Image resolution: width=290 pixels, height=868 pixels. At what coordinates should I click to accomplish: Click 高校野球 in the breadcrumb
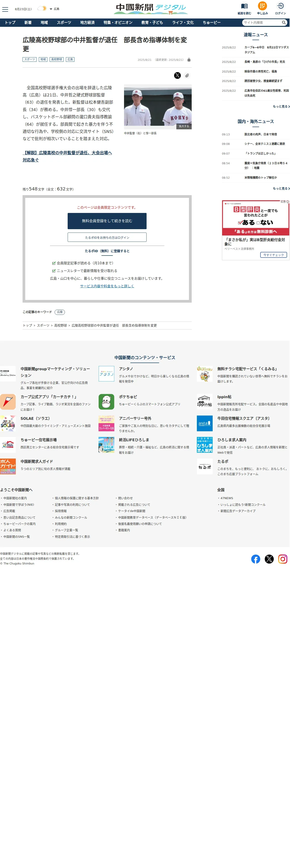[x=60, y=325]
